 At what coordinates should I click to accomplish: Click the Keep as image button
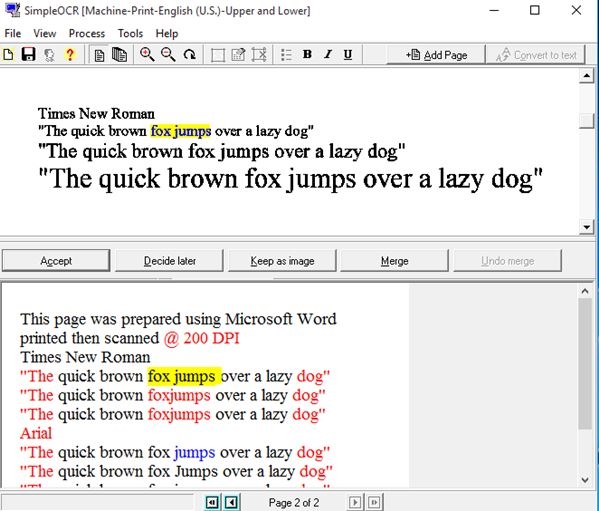(x=282, y=261)
